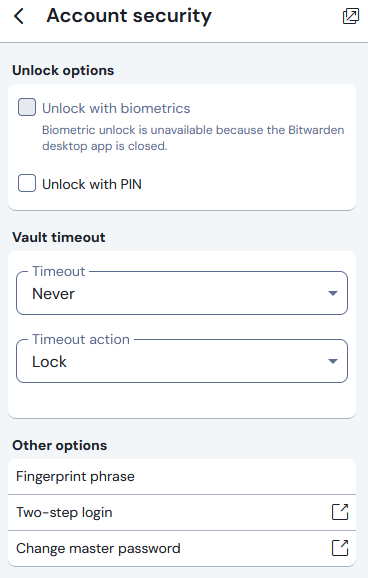368x578 pixels.
Task: Open the Timeout action dropdown set to Lock
Action: [182, 361]
